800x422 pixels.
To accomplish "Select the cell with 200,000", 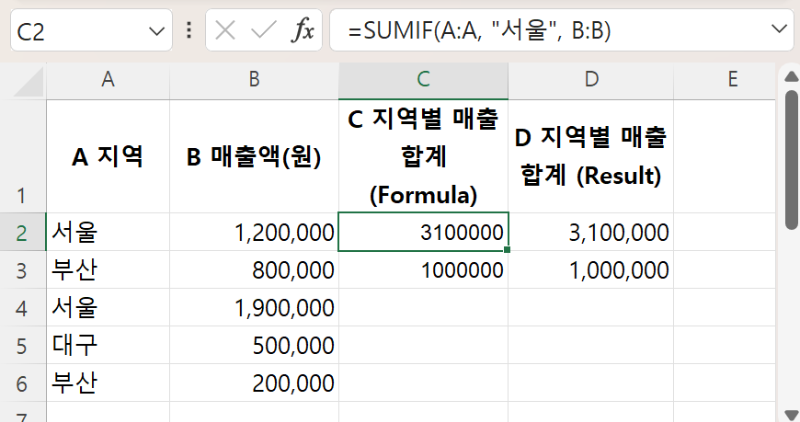I will tap(254, 383).
